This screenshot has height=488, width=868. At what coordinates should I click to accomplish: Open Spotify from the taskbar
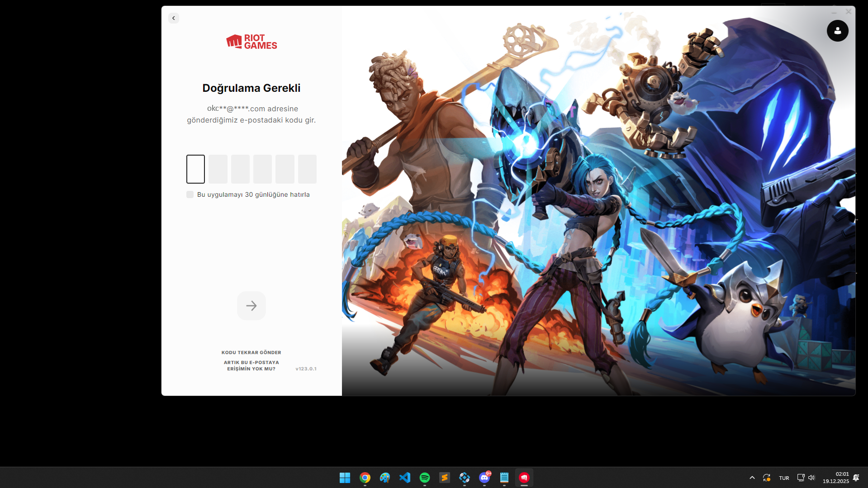[425, 478]
